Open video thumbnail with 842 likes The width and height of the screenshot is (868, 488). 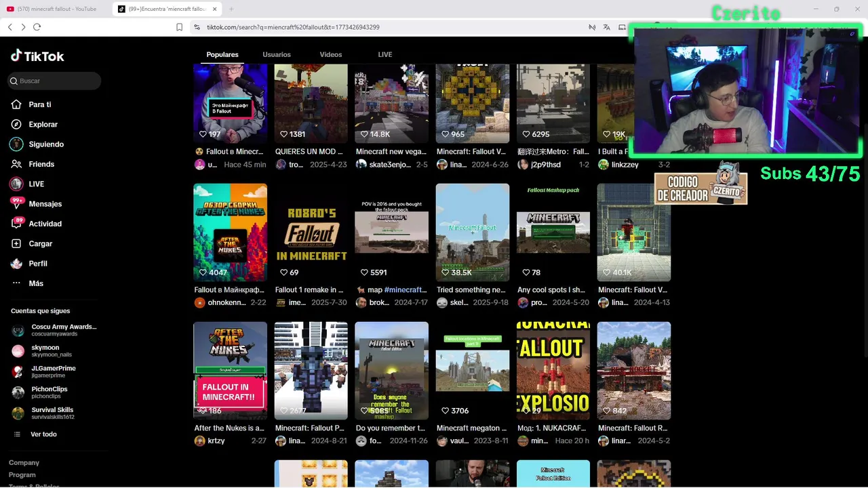click(634, 371)
